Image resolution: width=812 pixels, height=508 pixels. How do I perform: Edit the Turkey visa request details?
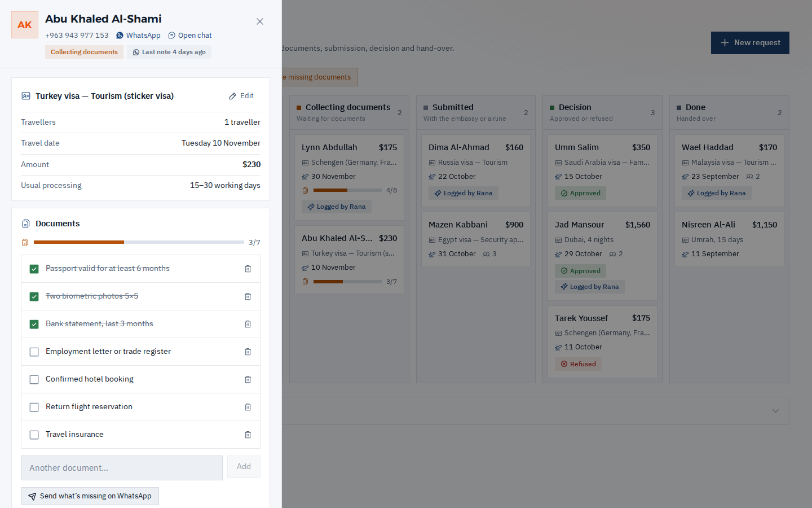(241, 96)
